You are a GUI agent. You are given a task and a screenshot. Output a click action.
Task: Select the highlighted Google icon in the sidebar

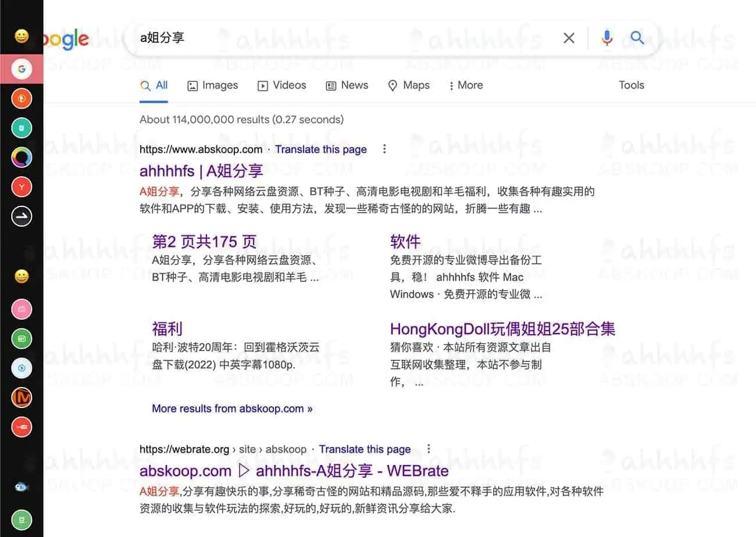coord(22,69)
